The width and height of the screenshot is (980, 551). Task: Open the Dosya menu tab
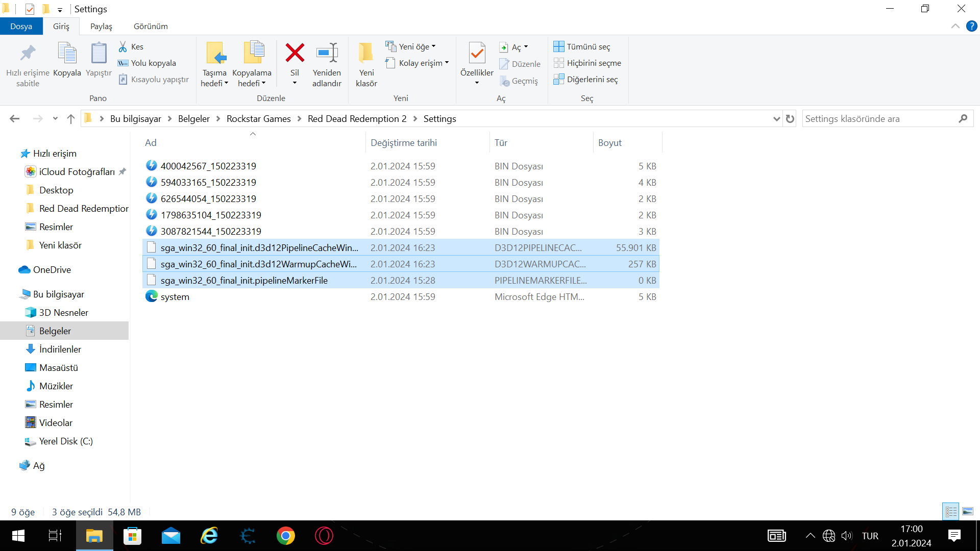point(21,27)
